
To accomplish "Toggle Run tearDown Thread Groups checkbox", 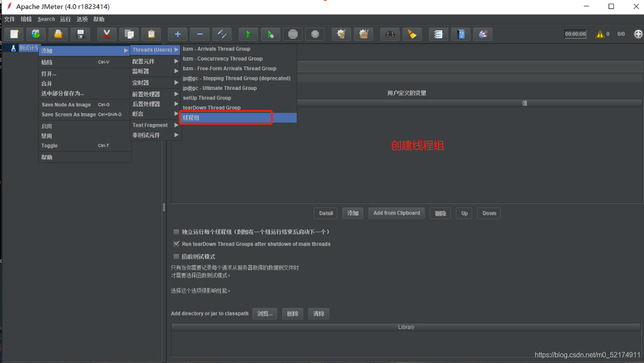I will coord(176,244).
